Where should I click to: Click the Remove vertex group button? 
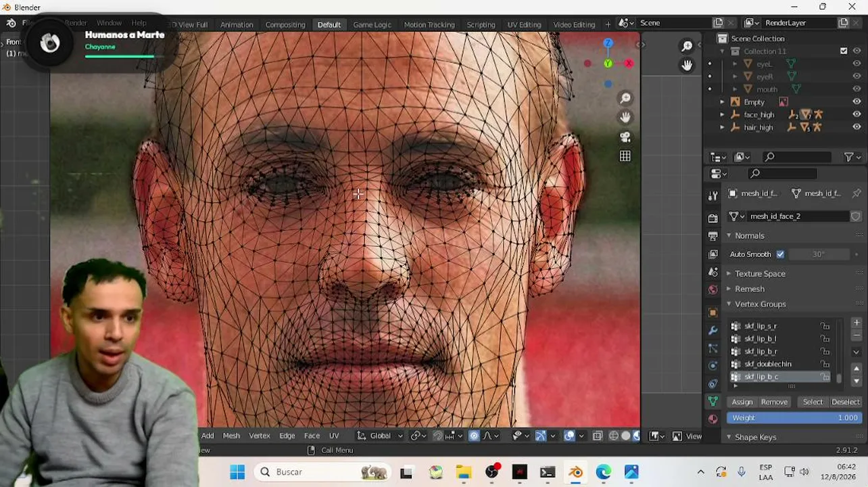coord(774,402)
